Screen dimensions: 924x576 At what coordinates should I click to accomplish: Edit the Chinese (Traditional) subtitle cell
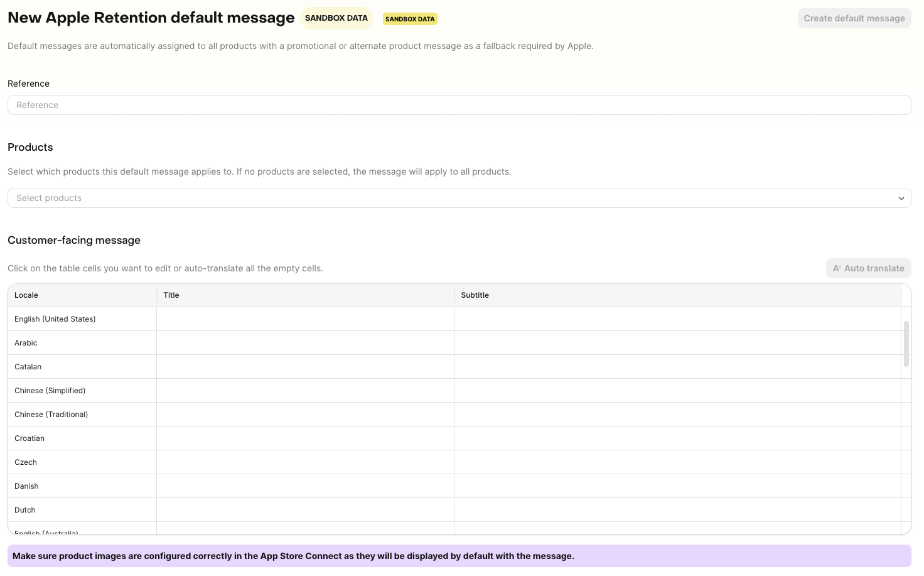(x=677, y=415)
